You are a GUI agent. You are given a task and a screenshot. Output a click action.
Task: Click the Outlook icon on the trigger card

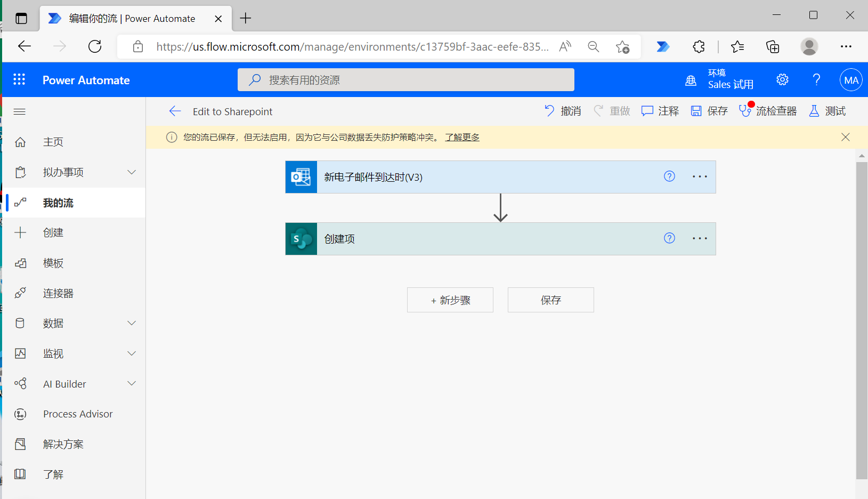[x=301, y=177]
